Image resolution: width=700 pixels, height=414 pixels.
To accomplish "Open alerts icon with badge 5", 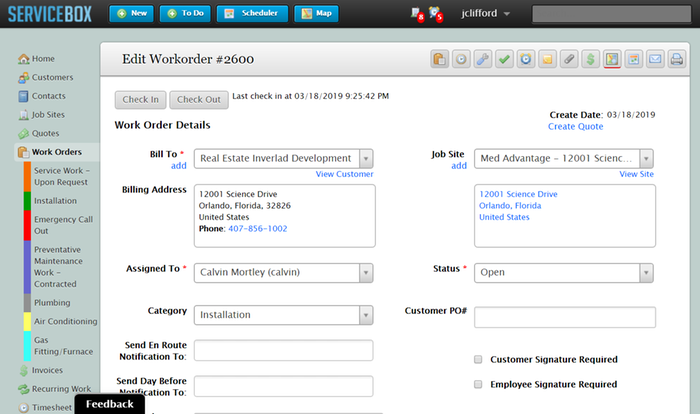I will click(435, 14).
